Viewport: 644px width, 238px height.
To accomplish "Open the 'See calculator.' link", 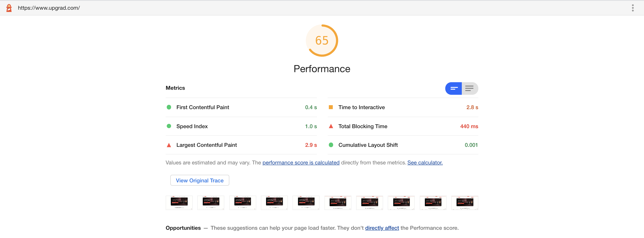I will click(425, 163).
